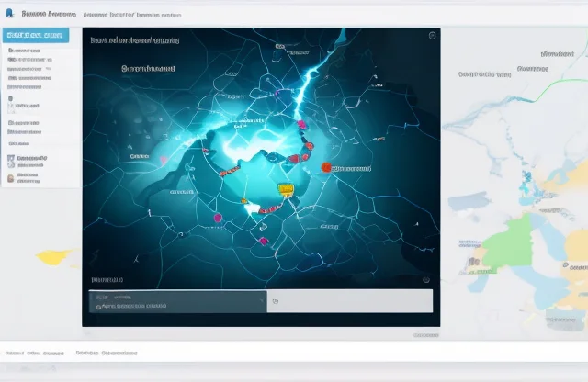Click the blue app logo in header

10,14
